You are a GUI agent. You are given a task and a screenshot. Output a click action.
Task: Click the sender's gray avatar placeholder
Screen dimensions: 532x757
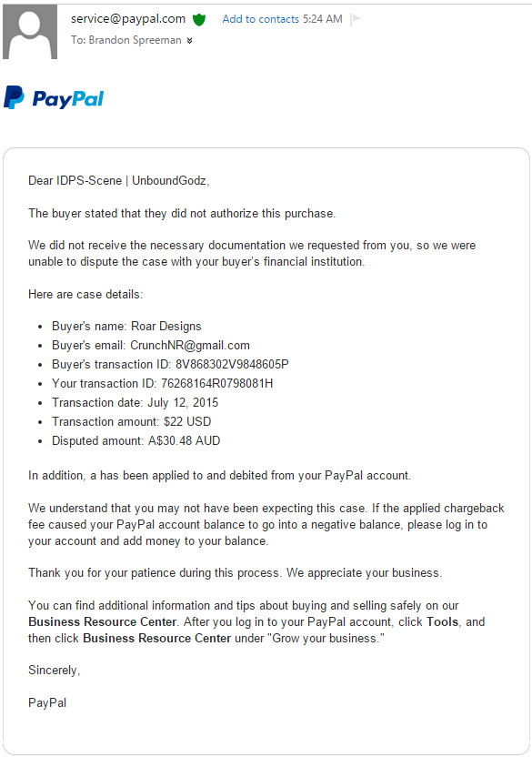(29, 32)
